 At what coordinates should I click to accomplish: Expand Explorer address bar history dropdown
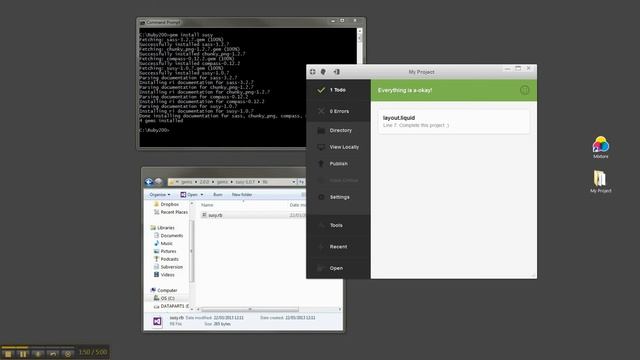293,182
